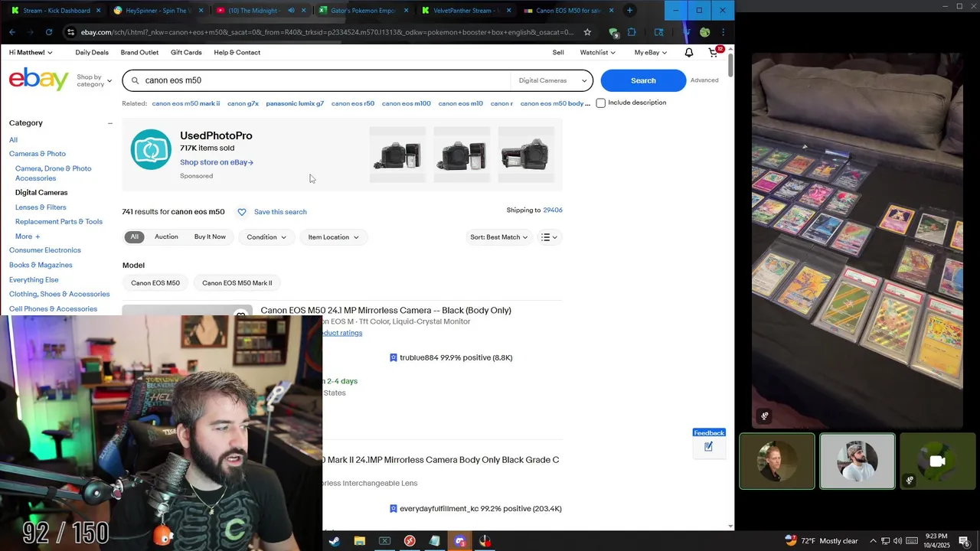Image resolution: width=980 pixels, height=551 pixels.
Task: Open the Daily Deals menu link
Action: tap(92, 52)
